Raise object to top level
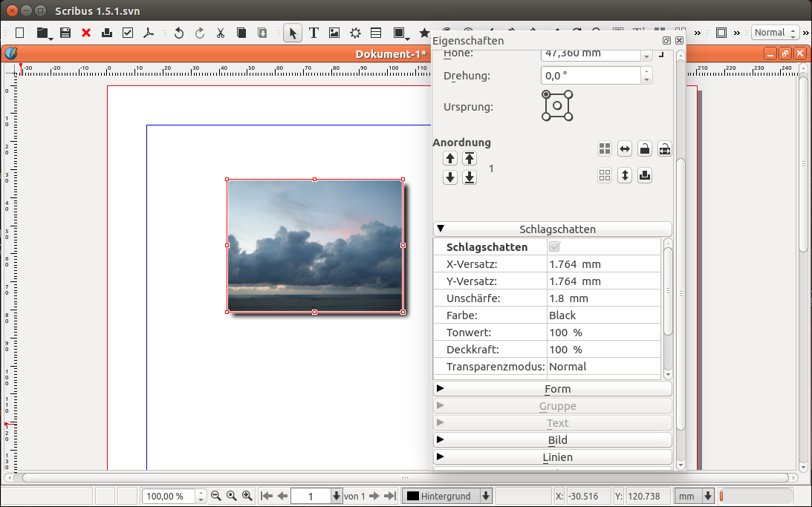The width and height of the screenshot is (812, 507). 470,158
